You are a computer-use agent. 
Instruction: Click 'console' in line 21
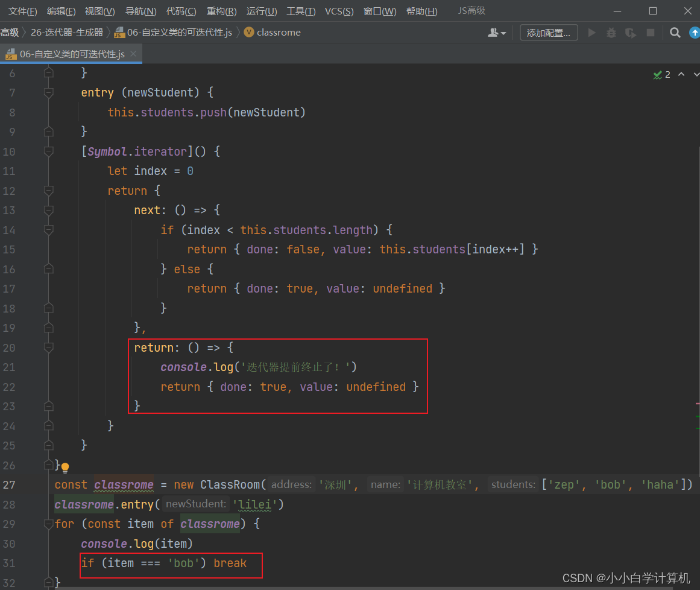click(183, 367)
